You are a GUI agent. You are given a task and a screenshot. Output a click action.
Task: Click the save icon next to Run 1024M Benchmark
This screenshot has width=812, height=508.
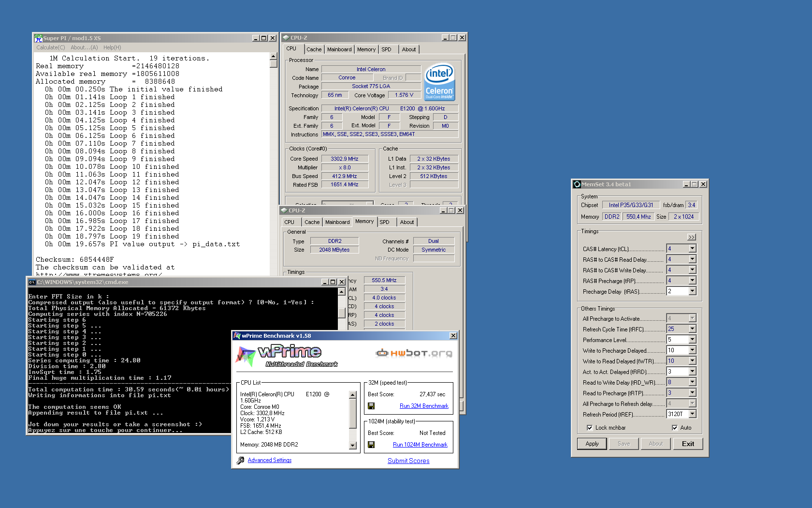coord(371,445)
